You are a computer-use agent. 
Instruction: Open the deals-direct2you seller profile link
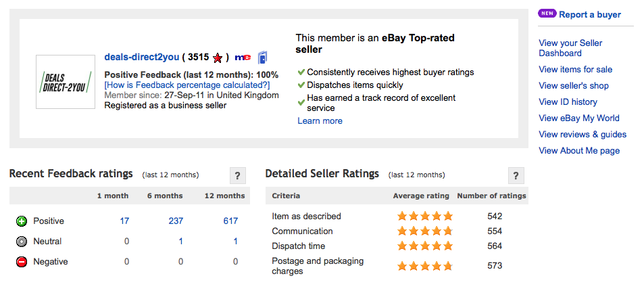coord(142,58)
